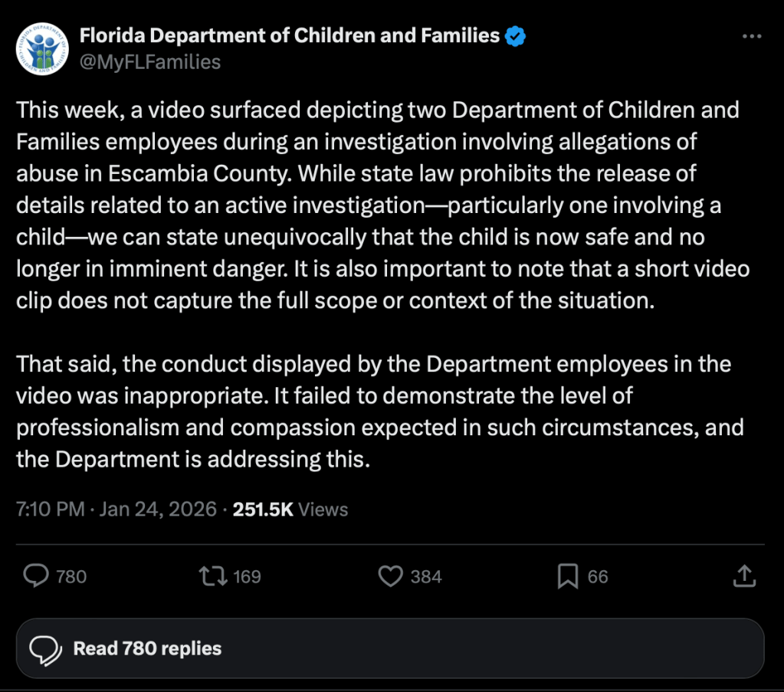This screenshot has height=692, width=784.
Task: Bookmark this post with the bookmark icon
Action: coord(567,576)
